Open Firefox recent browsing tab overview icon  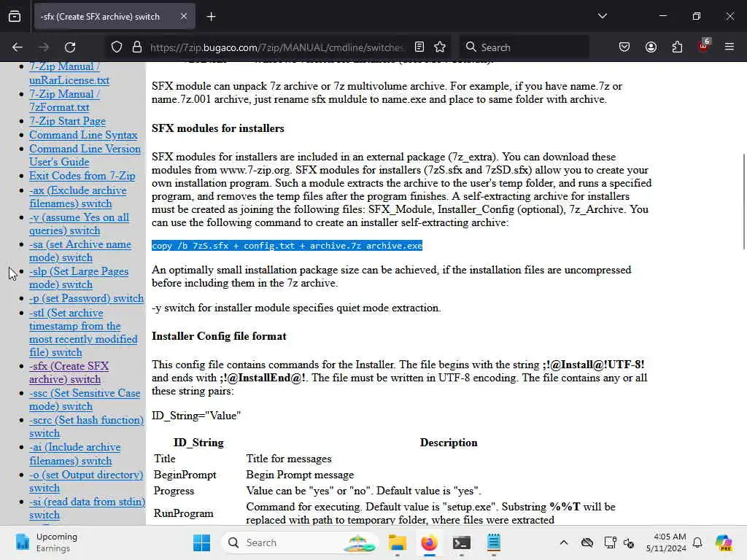pos(15,16)
